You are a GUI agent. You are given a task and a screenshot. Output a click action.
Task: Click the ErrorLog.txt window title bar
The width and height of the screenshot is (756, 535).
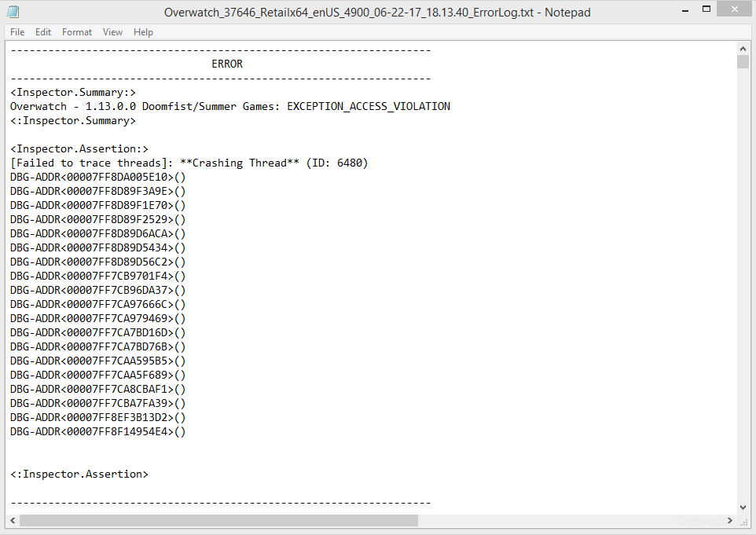click(x=377, y=12)
